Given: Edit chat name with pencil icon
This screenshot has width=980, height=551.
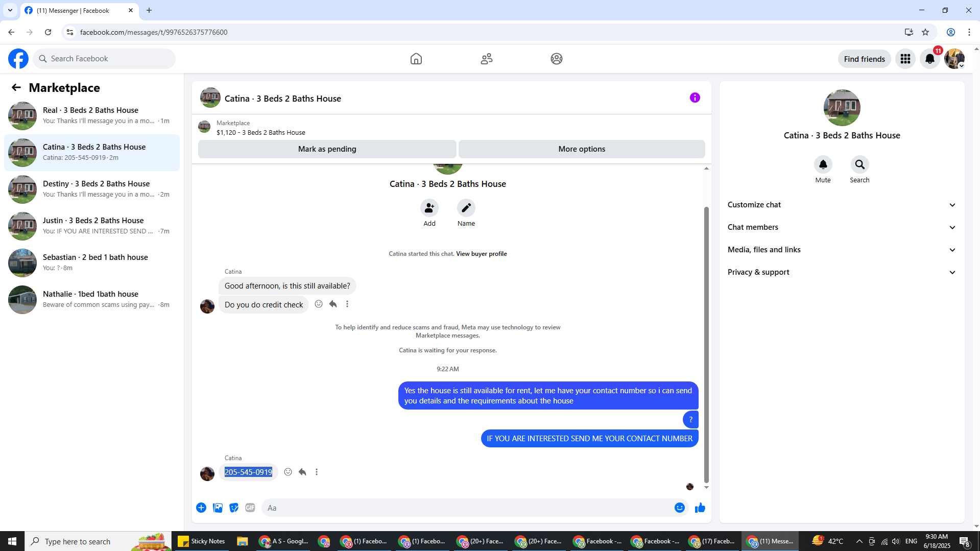Looking at the screenshot, I should click(x=466, y=208).
